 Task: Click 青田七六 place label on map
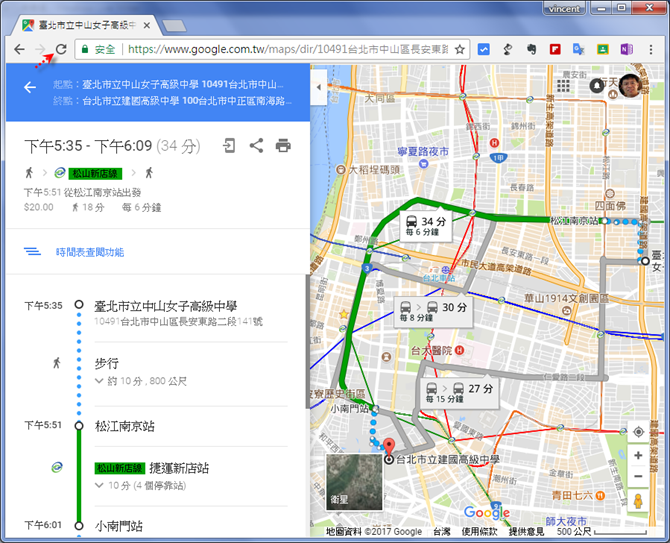572,495
